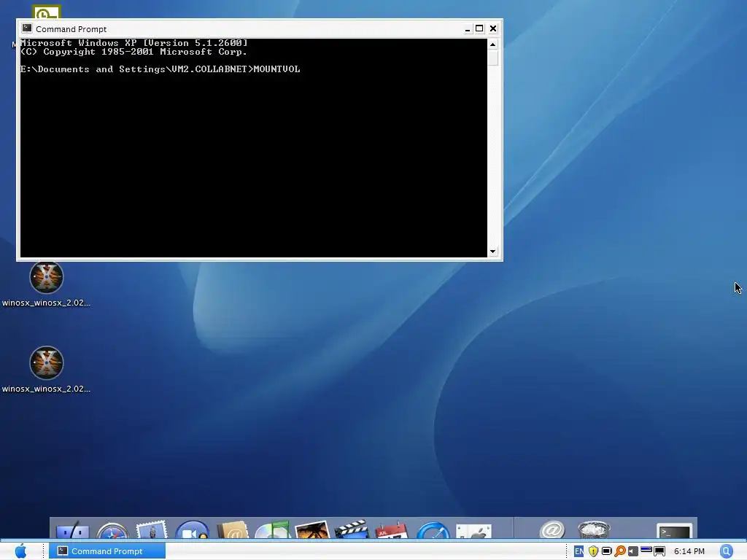Open iChat video camera dock icon
Viewport: 747px width, 560px height.
pos(192,529)
